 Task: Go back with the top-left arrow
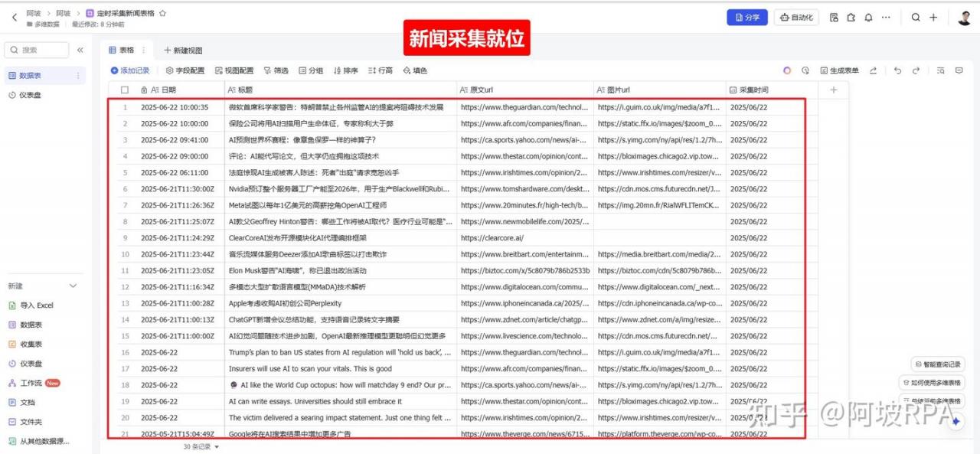pos(15,17)
